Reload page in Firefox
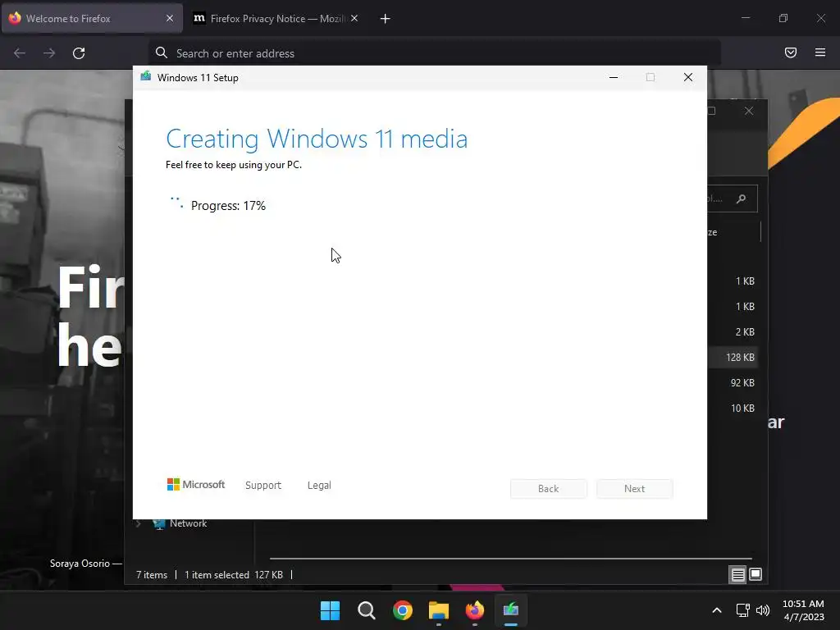The image size is (840, 630). click(x=79, y=53)
